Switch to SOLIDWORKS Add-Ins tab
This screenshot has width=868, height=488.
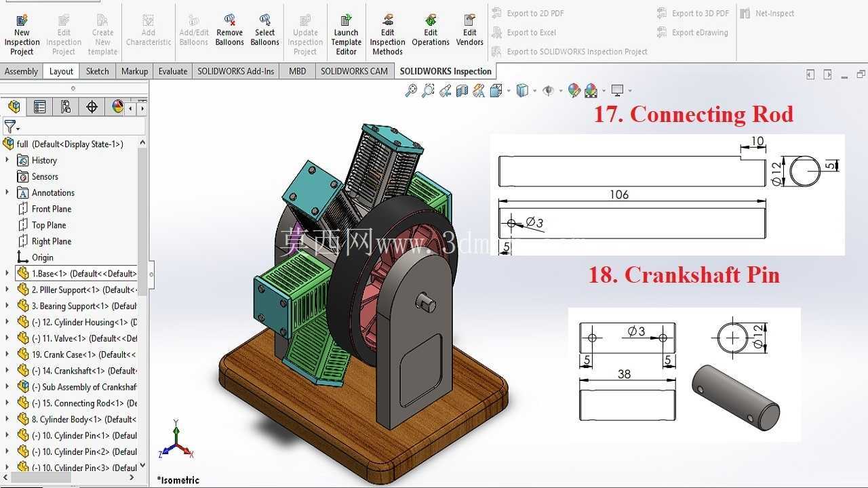click(236, 71)
